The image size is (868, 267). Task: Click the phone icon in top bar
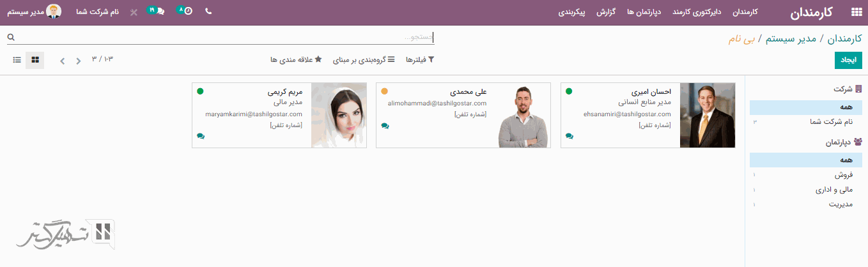click(x=208, y=11)
